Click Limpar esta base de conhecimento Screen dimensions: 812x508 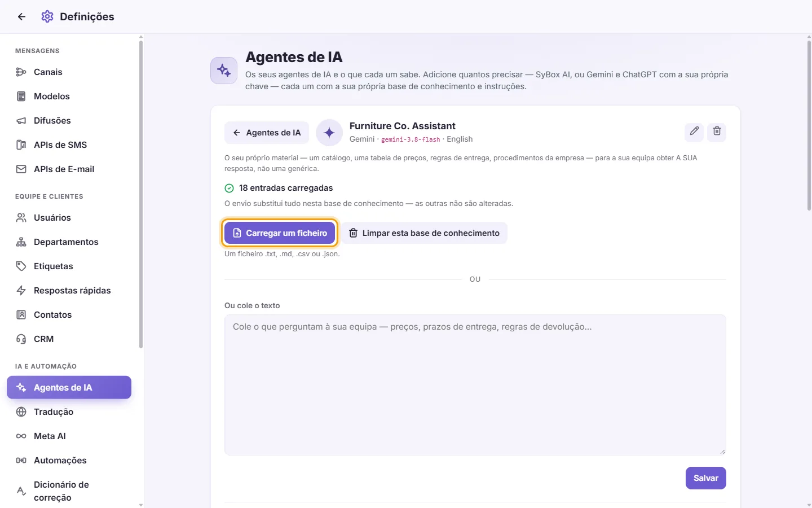[424, 233]
